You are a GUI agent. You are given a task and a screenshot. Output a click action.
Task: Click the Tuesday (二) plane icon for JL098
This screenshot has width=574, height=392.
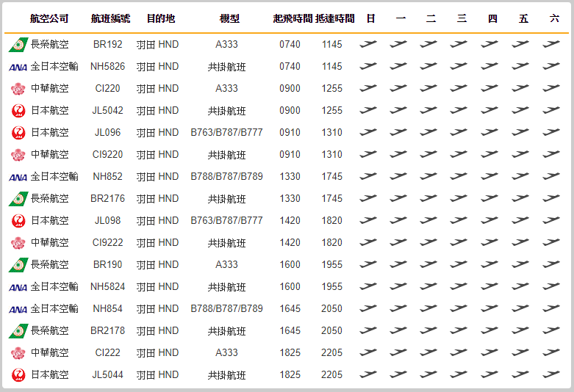point(428,220)
